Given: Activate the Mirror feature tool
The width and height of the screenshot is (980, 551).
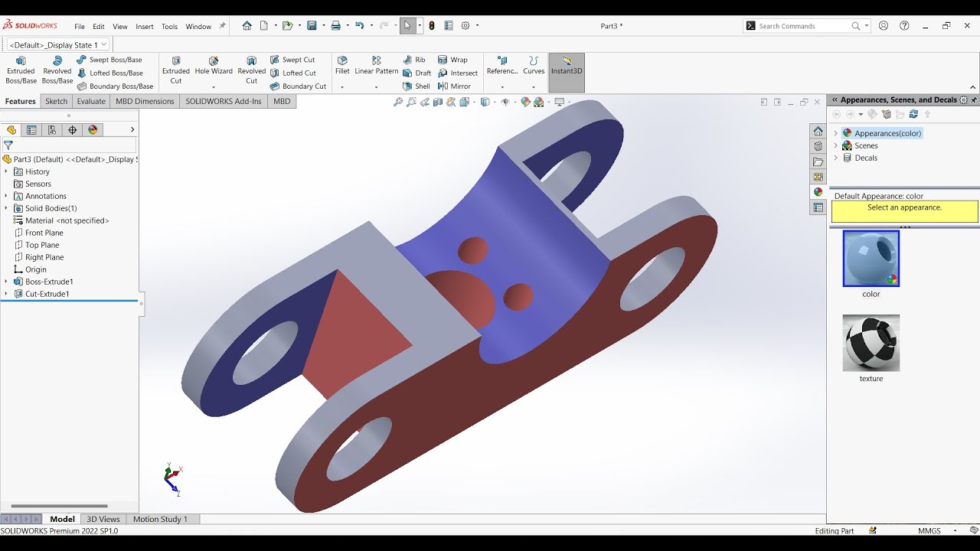Looking at the screenshot, I should coord(455,86).
